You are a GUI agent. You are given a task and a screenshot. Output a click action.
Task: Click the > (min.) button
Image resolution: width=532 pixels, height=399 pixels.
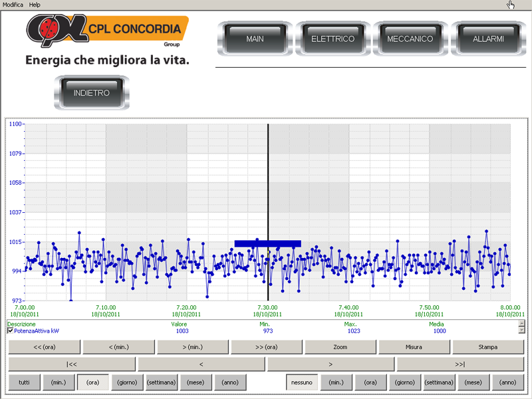(192, 347)
